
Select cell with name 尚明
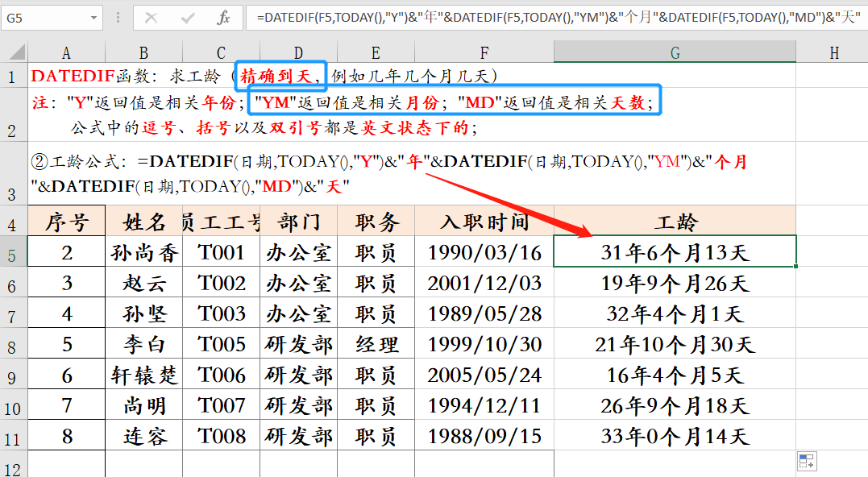tap(144, 404)
